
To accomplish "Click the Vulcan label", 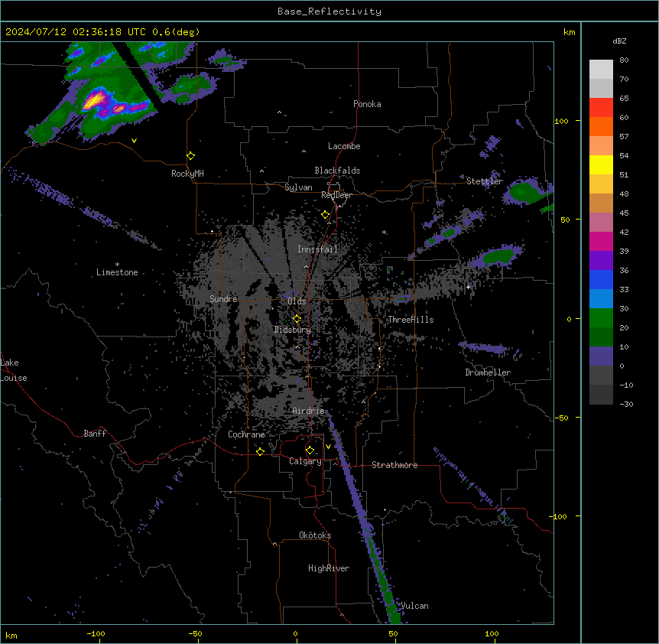I will pyautogui.click(x=415, y=606).
